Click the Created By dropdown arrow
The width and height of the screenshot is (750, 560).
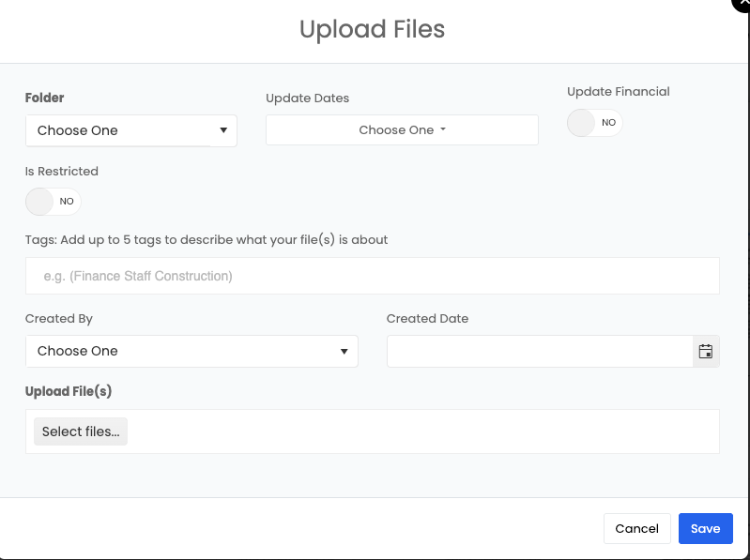tap(344, 352)
